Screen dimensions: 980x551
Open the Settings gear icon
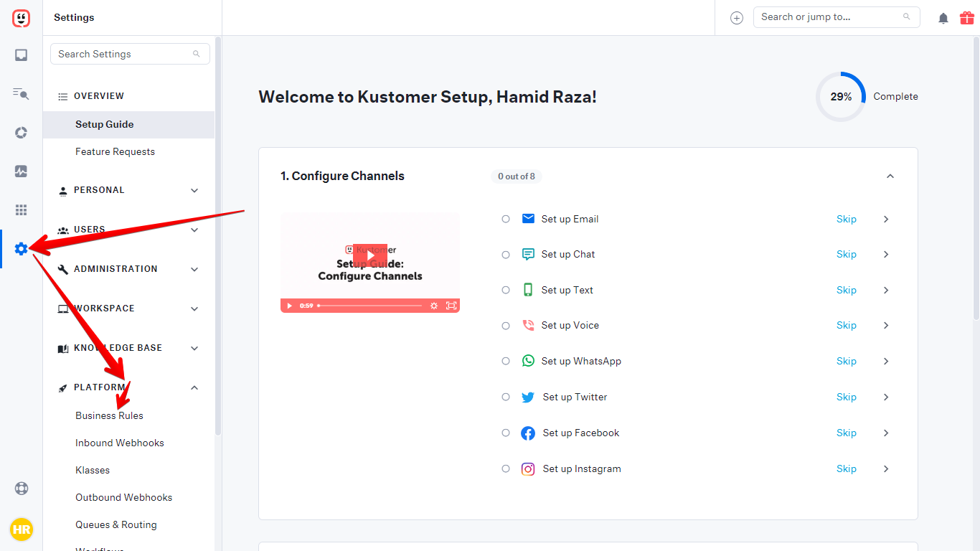[x=21, y=249]
